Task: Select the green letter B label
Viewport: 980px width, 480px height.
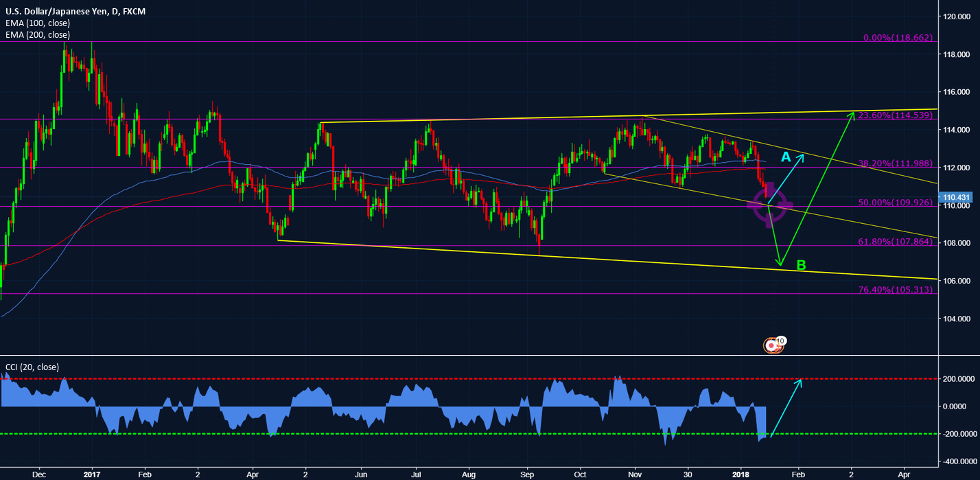Action: coord(800,265)
